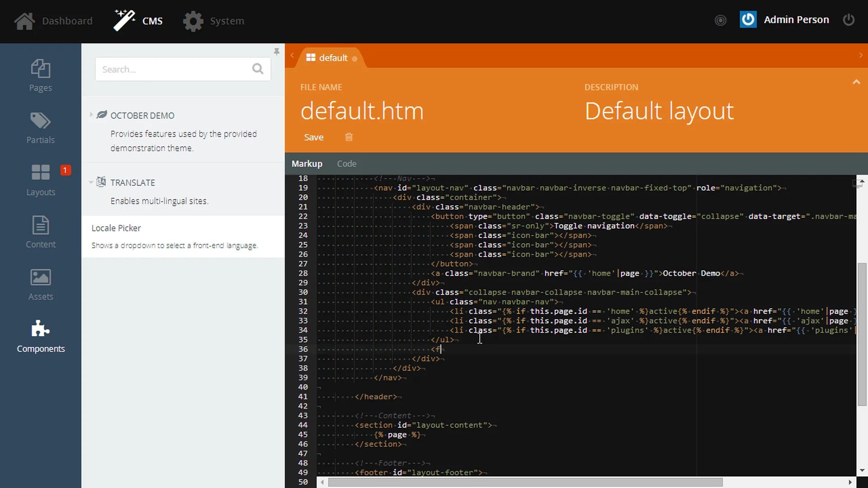Viewport: 868px width, 488px height.
Task: Open the Pages section in the sidebar
Action: pyautogui.click(x=40, y=75)
